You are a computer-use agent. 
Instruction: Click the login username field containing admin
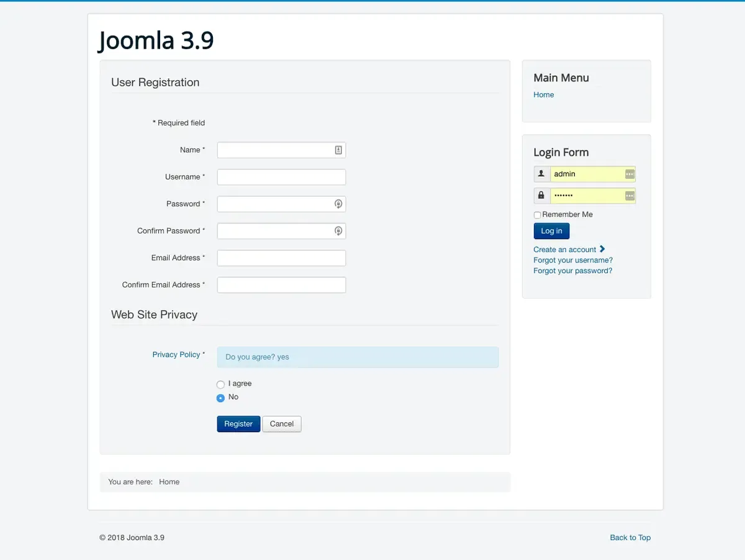pos(592,174)
